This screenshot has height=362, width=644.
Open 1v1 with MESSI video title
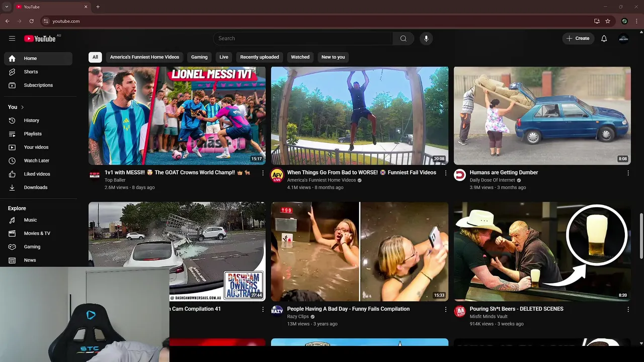pyautogui.click(x=178, y=172)
